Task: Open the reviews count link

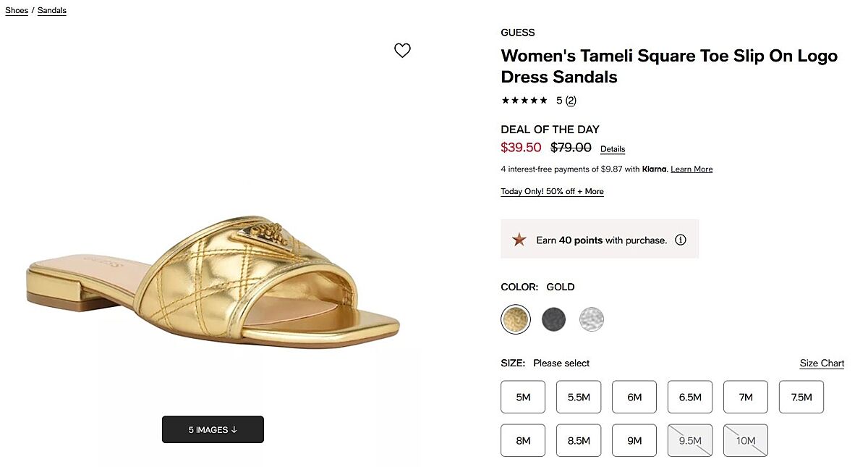Action: [x=571, y=101]
